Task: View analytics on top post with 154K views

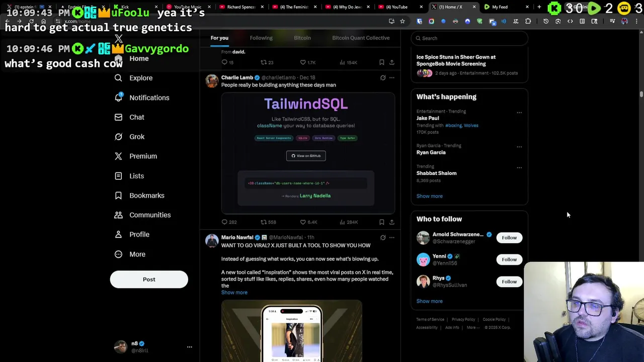Action: [x=348, y=62]
